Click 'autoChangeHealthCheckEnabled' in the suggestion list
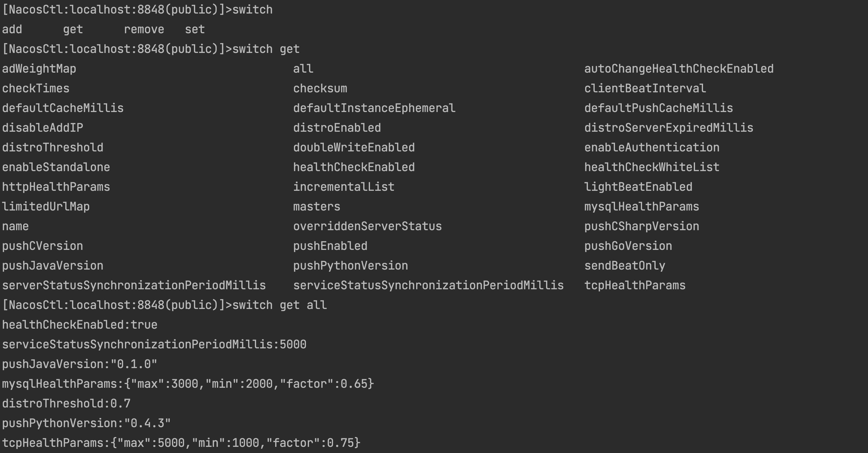The image size is (868, 453). coord(679,69)
